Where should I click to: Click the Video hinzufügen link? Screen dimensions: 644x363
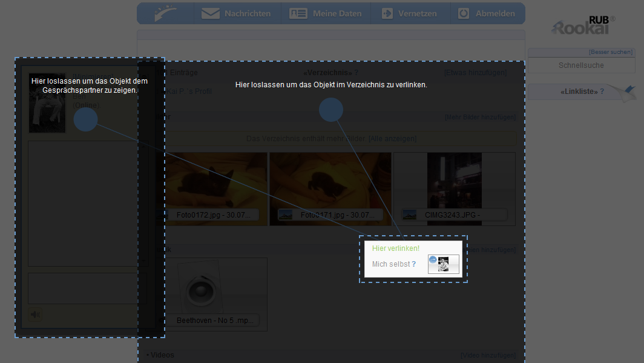[488, 355]
